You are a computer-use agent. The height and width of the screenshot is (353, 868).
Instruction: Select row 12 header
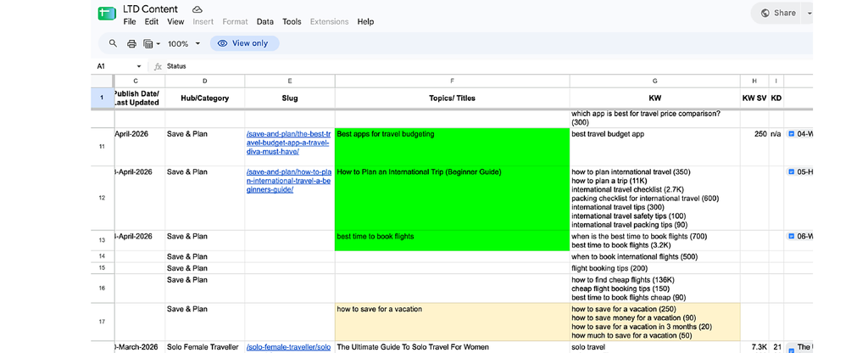[x=102, y=197]
